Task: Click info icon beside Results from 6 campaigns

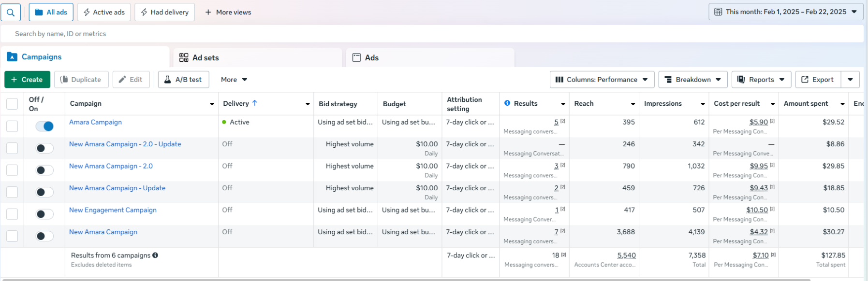Action: tap(155, 255)
